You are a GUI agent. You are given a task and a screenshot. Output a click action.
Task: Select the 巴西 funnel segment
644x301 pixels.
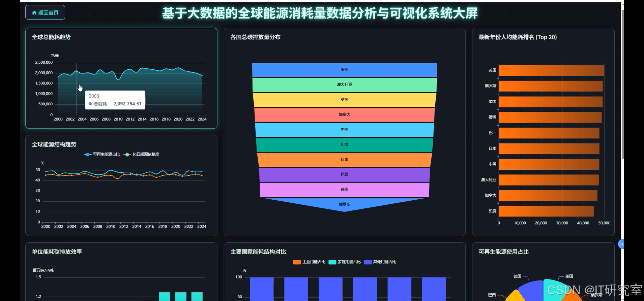(x=345, y=175)
